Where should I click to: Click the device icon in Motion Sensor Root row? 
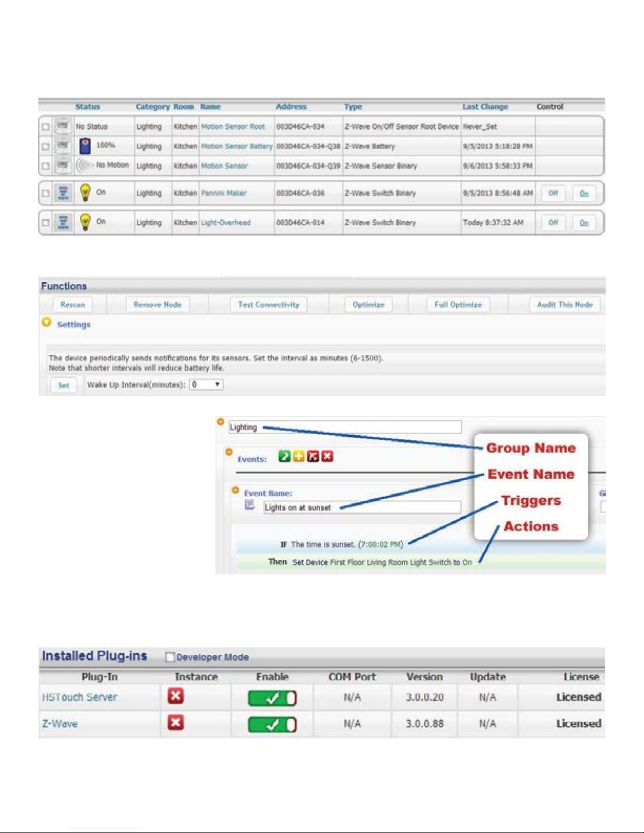pyautogui.click(x=63, y=126)
